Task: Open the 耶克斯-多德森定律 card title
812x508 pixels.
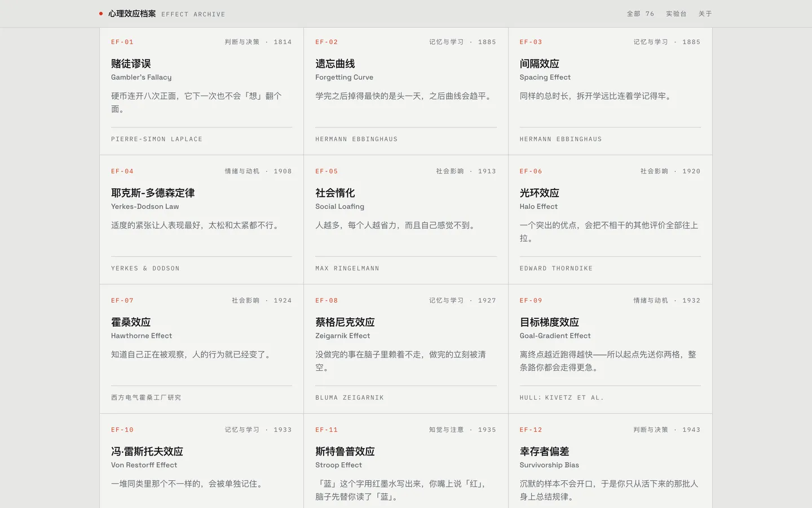Action: 153,193
